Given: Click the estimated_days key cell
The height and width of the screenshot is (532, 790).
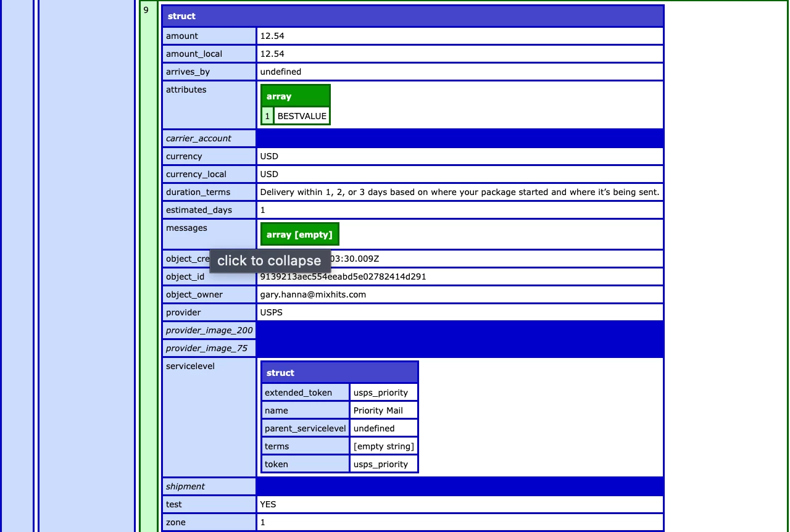Looking at the screenshot, I should (209, 210).
